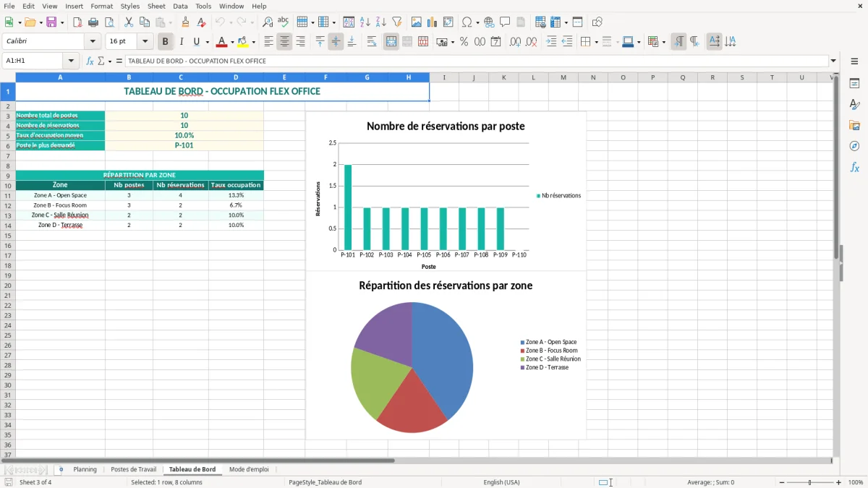Open the Save button dropdown arrow
The image size is (868, 488).
pyautogui.click(x=62, y=22)
